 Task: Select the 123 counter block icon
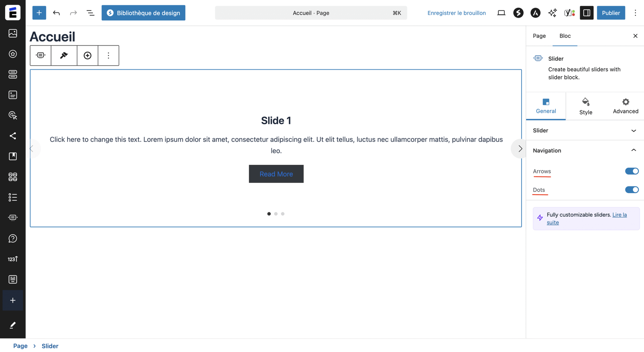coord(13,259)
